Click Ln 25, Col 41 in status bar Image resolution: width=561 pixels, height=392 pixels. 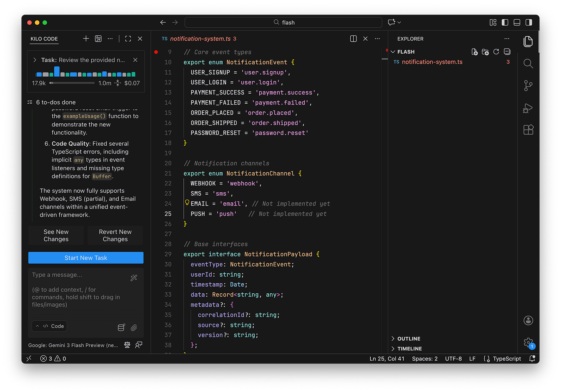click(387, 358)
